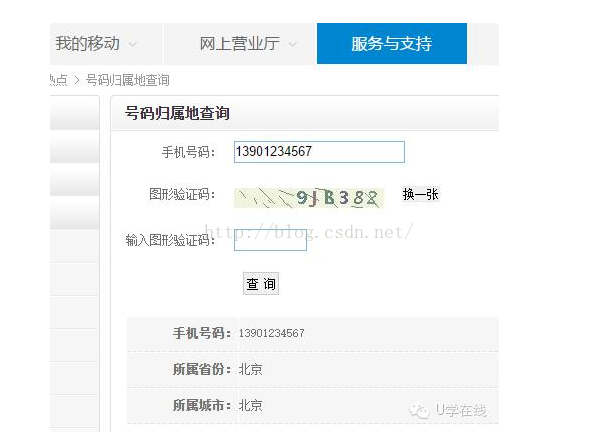The height and width of the screenshot is (443, 599).
Task: Select the 服务与支持 tab
Action: click(392, 44)
